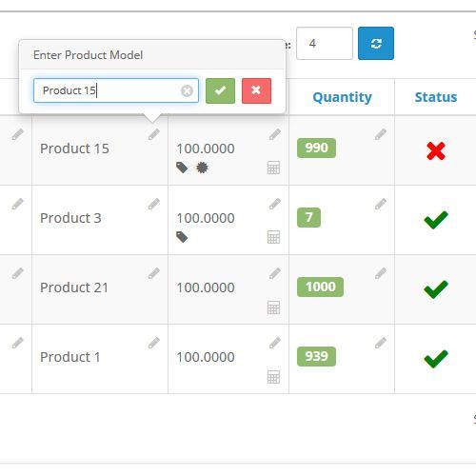Toggle enabled status of Product 3
Viewport: 476px width, 476px height.
436,220
